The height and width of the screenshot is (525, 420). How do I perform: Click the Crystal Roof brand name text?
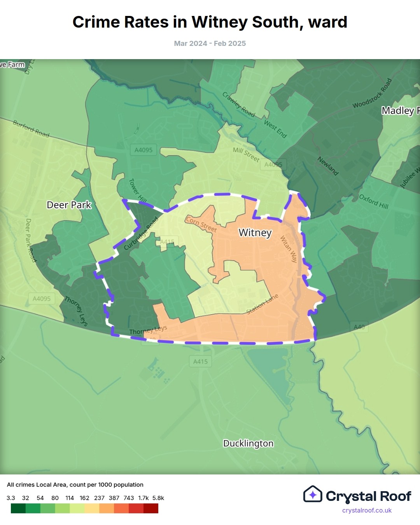coord(368,496)
